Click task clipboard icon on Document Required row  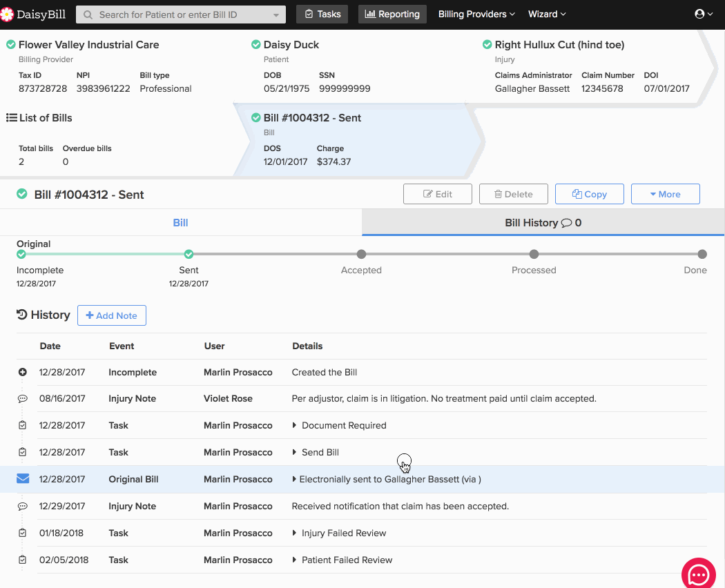(22, 425)
